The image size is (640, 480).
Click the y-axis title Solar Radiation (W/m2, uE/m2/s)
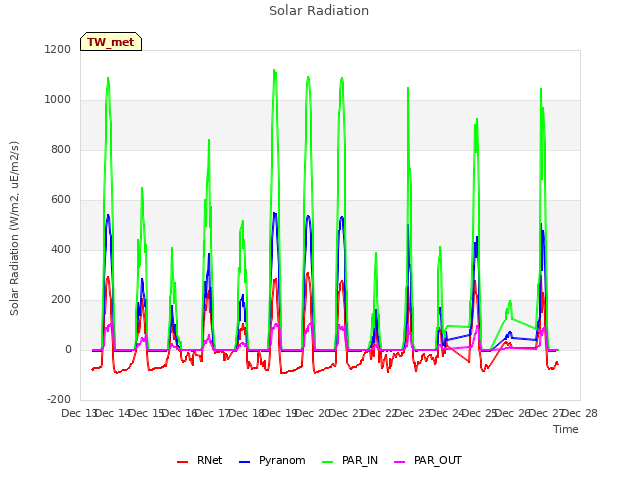(x=14, y=228)
